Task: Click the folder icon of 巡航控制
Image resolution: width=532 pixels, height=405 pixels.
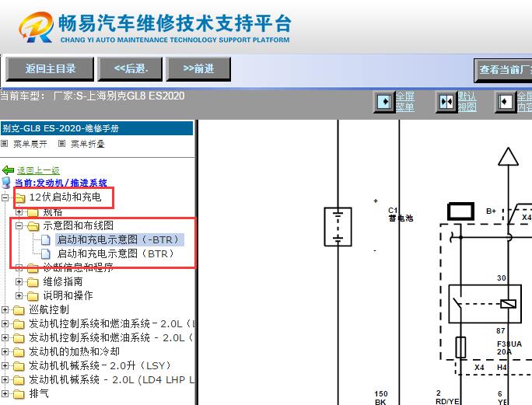Action: click(x=19, y=310)
